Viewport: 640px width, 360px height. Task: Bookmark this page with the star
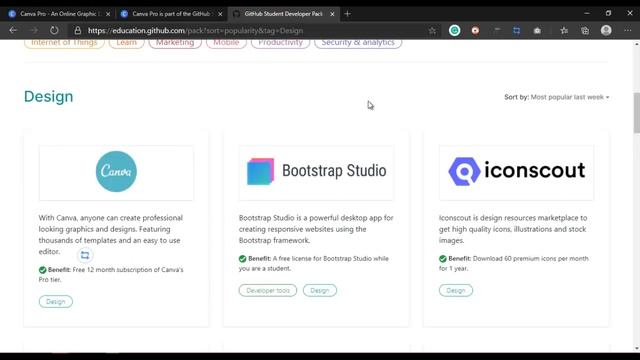(x=432, y=31)
